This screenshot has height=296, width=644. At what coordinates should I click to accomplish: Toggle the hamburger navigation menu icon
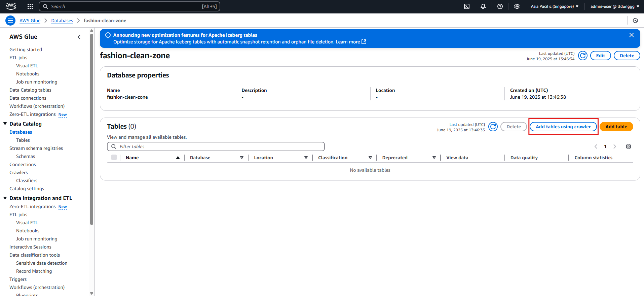10,21
